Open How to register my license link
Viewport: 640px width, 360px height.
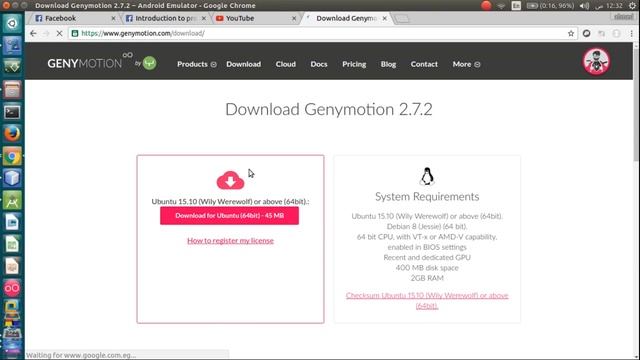point(230,240)
